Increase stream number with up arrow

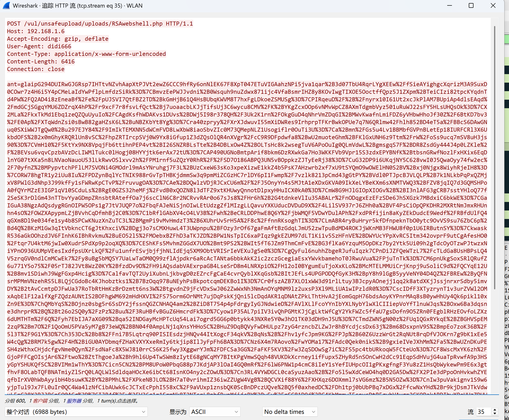(495, 410)
